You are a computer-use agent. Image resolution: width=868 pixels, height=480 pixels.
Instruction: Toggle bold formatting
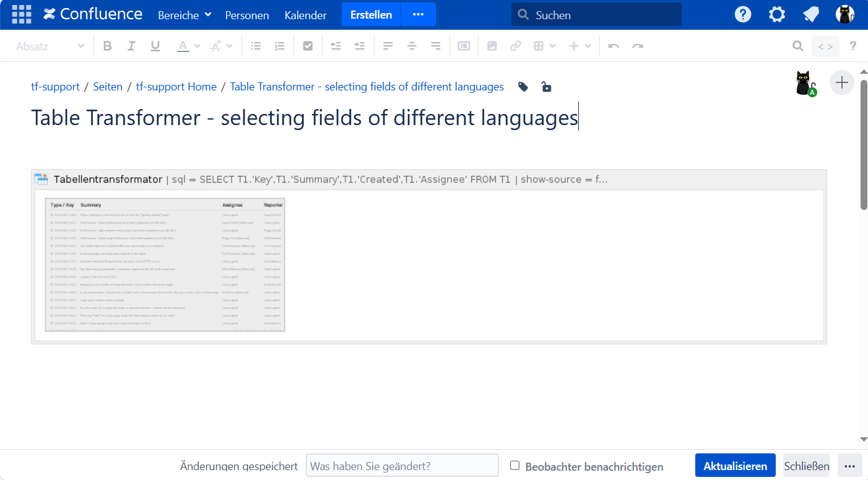(x=107, y=46)
